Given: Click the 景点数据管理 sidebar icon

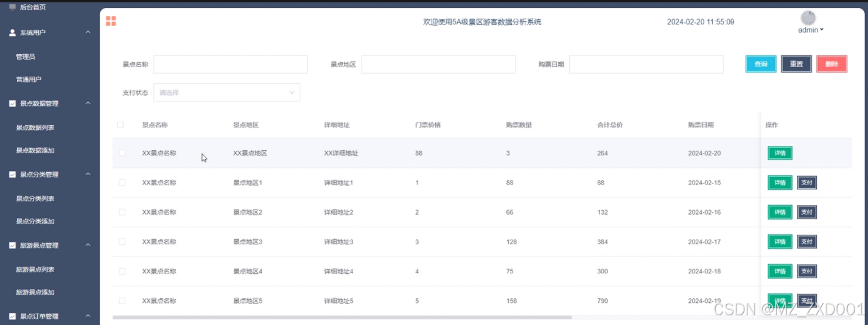Looking at the screenshot, I should (x=12, y=103).
